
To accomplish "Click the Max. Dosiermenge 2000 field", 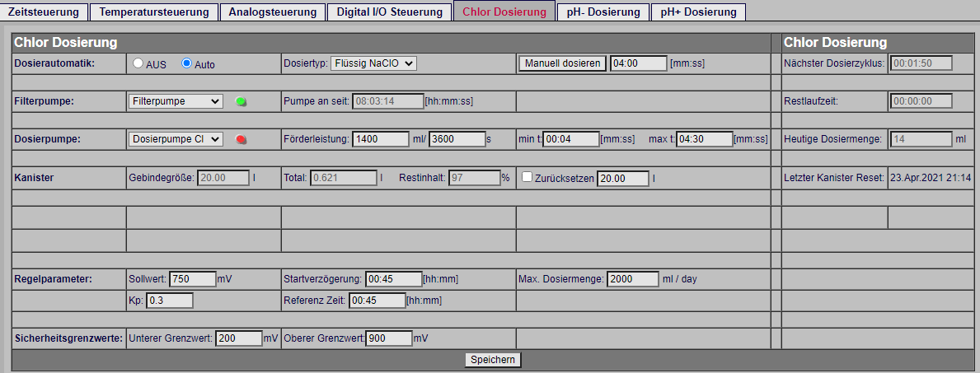I will tap(632, 278).
